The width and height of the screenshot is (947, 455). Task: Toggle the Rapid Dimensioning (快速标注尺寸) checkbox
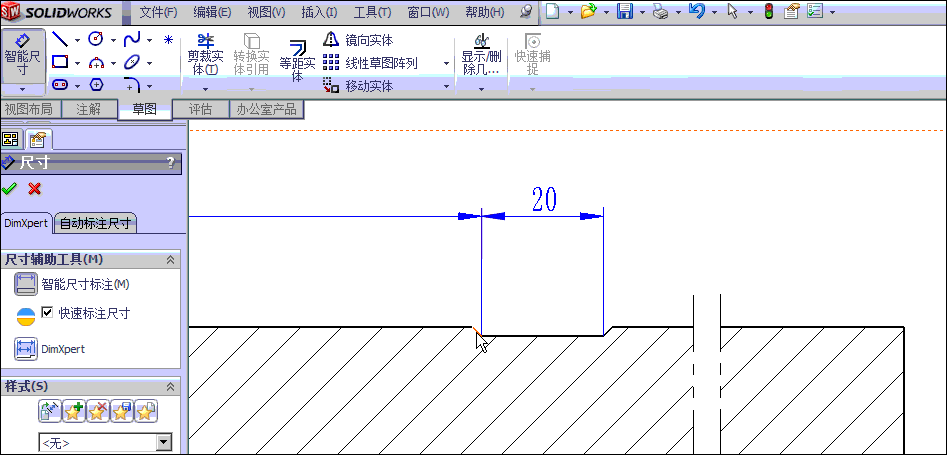pyautogui.click(x=48, y=312)
